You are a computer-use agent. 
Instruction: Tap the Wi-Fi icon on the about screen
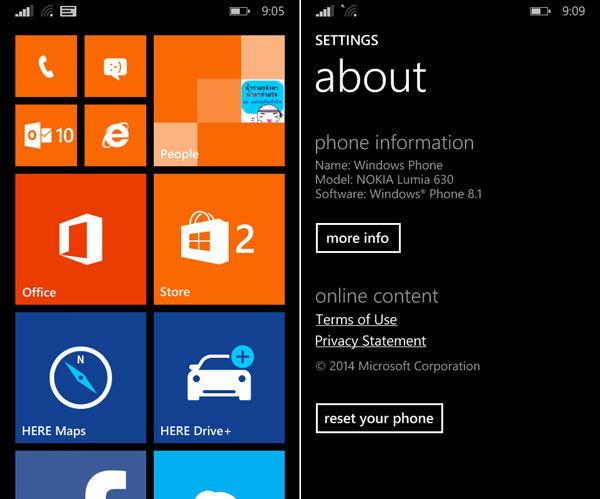(350, 12)
